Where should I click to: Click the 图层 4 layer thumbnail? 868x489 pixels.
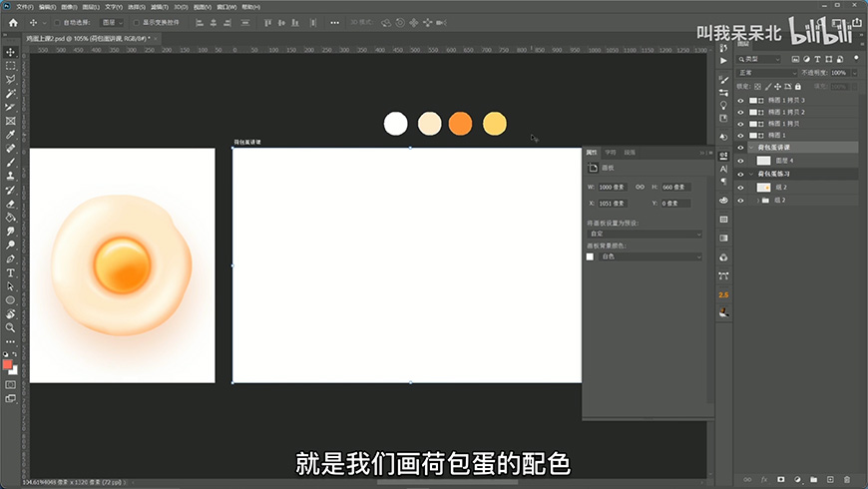[763, 161]
